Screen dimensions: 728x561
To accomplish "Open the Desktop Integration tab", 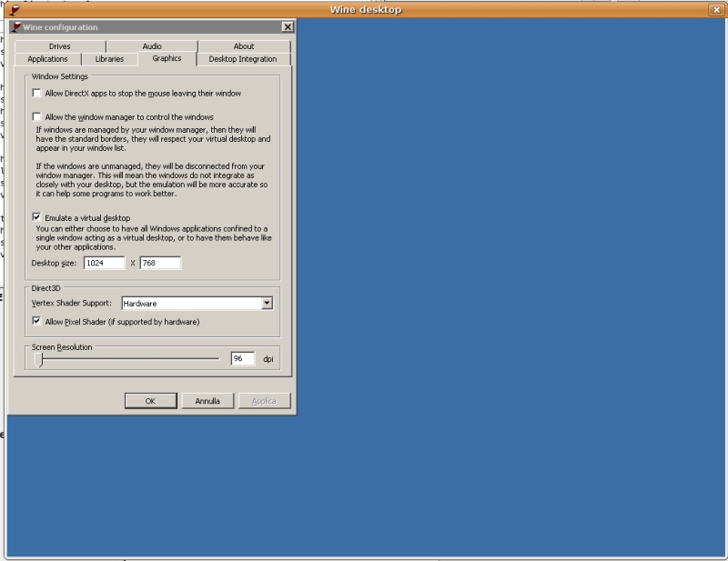I will pos(243,59).
